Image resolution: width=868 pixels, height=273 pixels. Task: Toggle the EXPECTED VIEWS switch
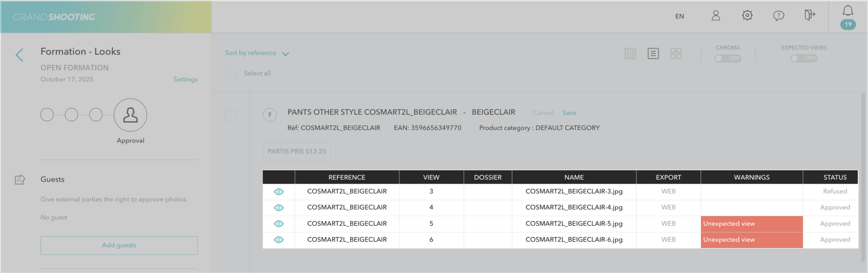804,58
